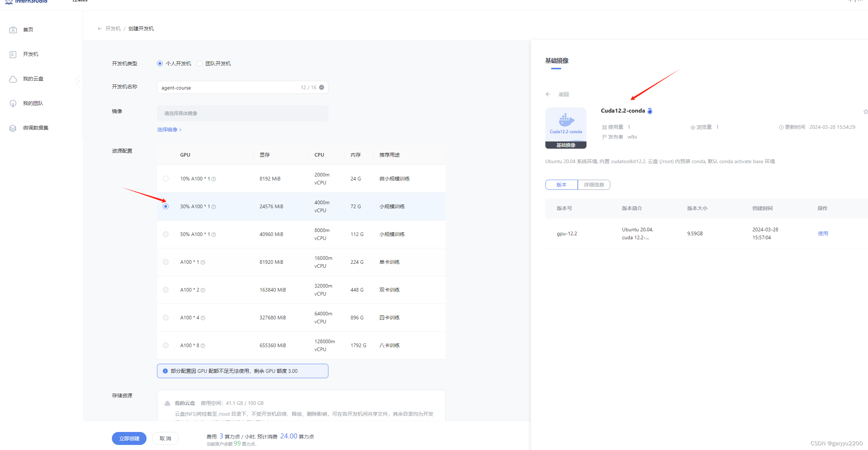This screenshot has height=450, width=868.
Task: Select 团队开发机 radio option
Action: click(x=200, y=64)
